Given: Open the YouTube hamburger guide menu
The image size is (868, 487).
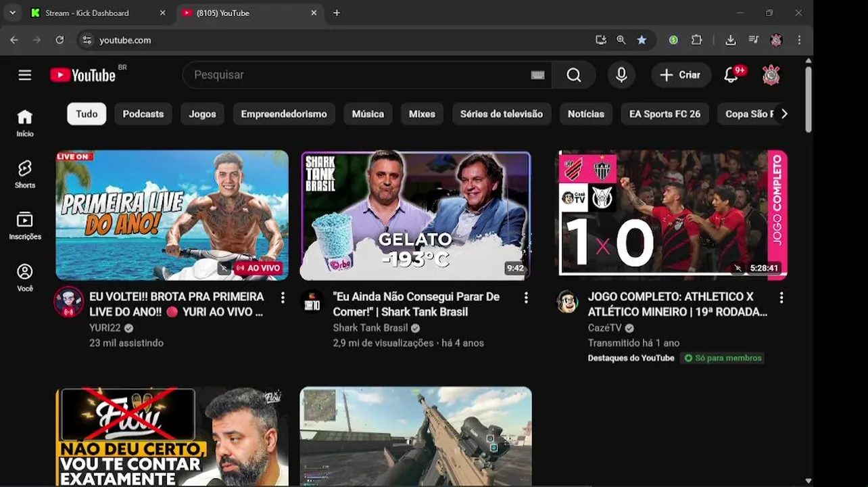Looking at the screenshot, I should (x=25, y=75).
